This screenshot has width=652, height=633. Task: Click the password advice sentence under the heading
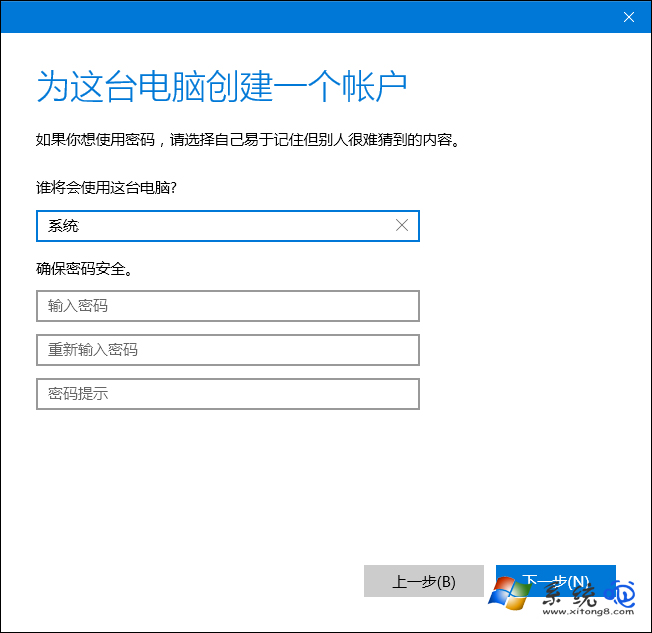pos(249,141)
